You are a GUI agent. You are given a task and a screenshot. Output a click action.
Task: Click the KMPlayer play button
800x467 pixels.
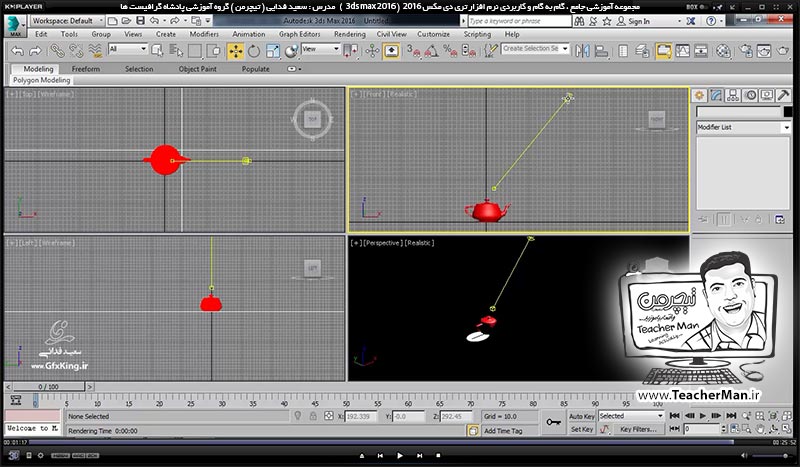pyautogui.click(x=399, y=455)
